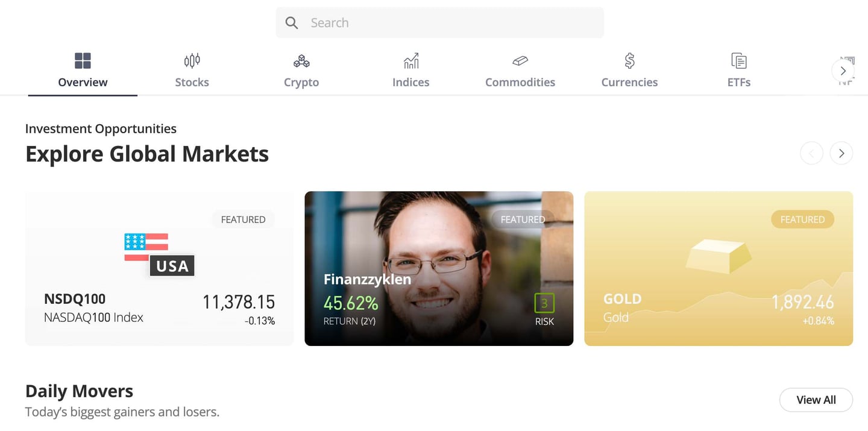The width and height of the screenshot is (868, 431).
Task: Open the NSDQ100 featured card
Action: 159,268
